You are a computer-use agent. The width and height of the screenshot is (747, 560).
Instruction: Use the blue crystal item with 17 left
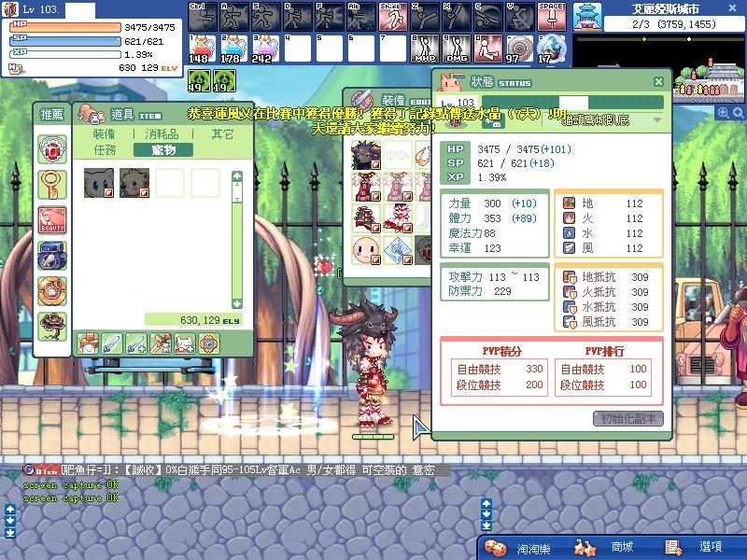point(552,49)
